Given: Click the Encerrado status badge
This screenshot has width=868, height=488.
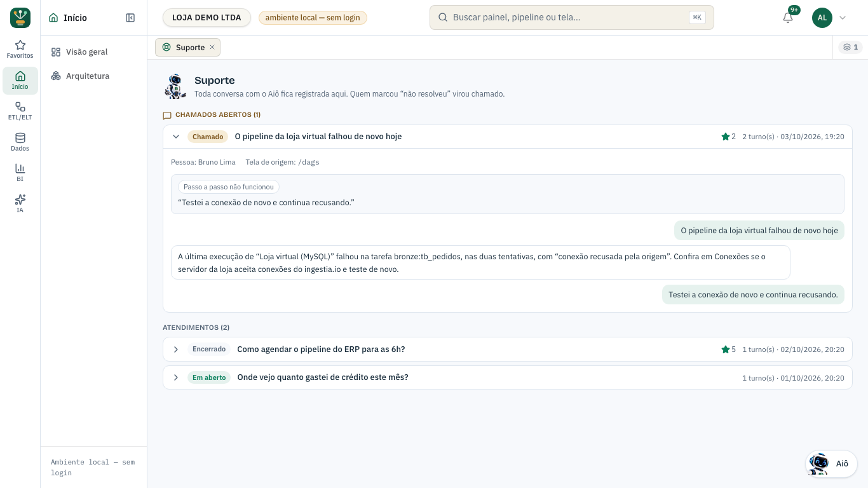Looking at the screenshot, I should (209, 349).
